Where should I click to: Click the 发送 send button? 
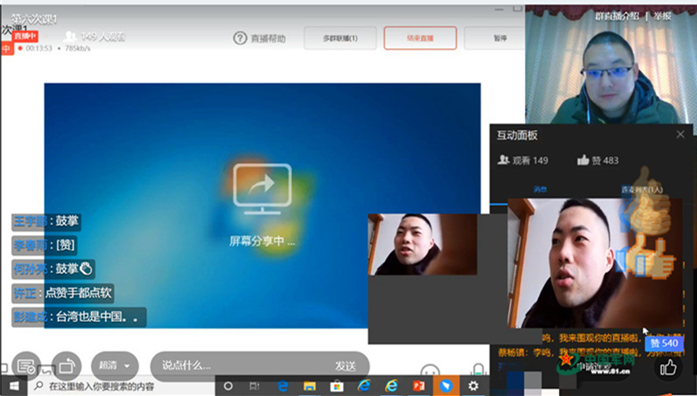coord(345,366)
